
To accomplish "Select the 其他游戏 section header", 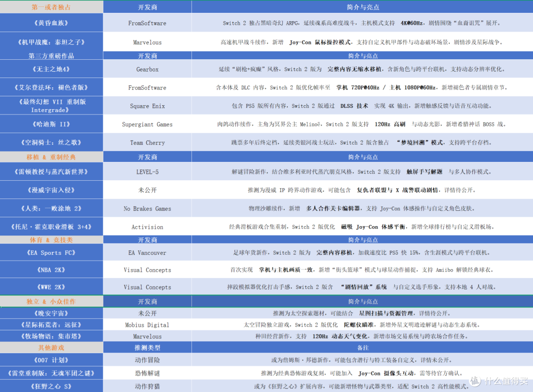I will [51, 348].
